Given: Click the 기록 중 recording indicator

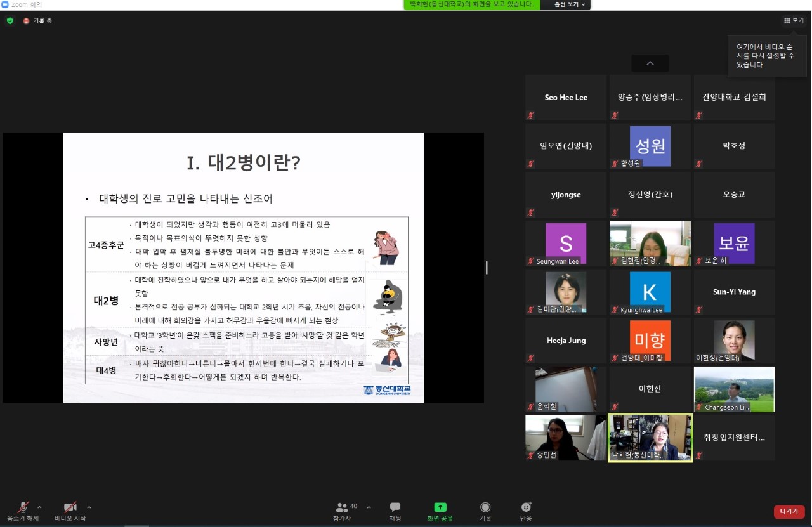Looking at the screenshot, I should coord(35,20).
